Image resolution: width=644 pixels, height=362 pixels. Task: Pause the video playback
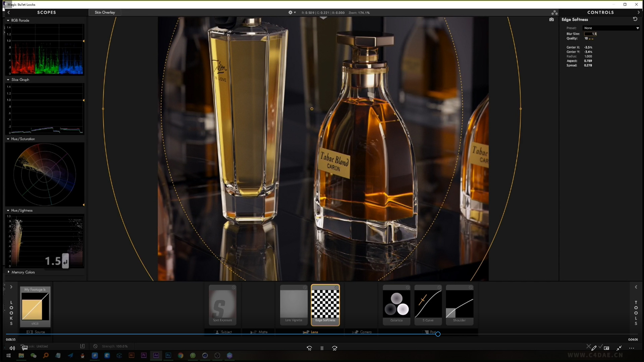pyautogui.click(x=322, y=348)
